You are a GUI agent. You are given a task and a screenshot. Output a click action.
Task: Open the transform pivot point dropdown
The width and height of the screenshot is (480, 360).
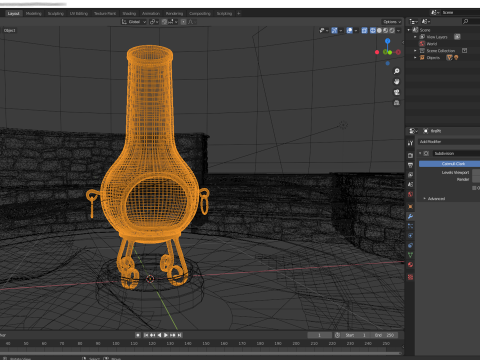(154, 22)
